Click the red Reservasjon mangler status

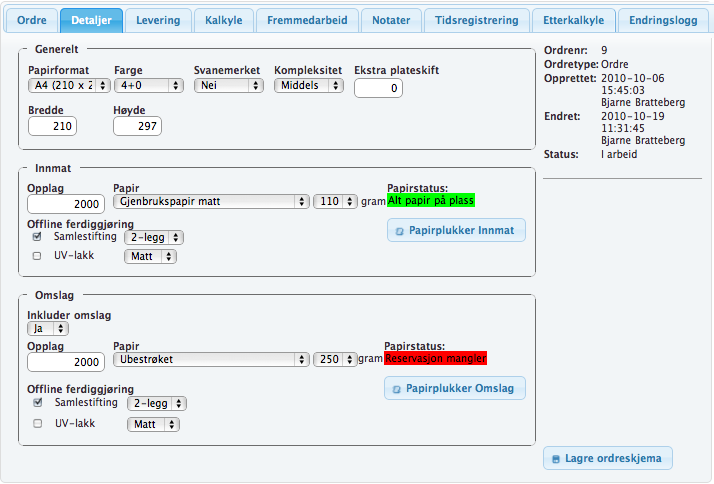tap(436, 358)
